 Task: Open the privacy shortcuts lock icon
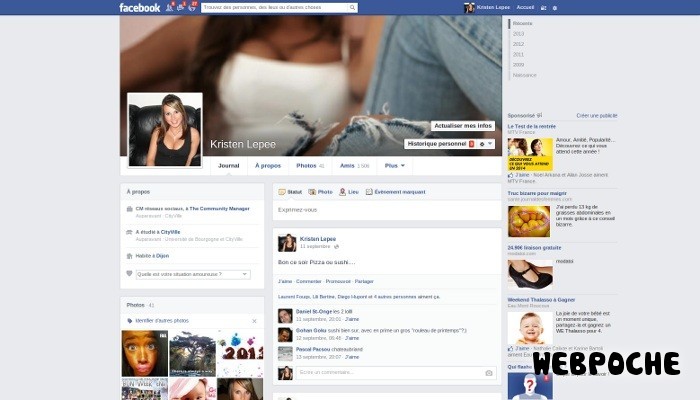pos(543,8)
